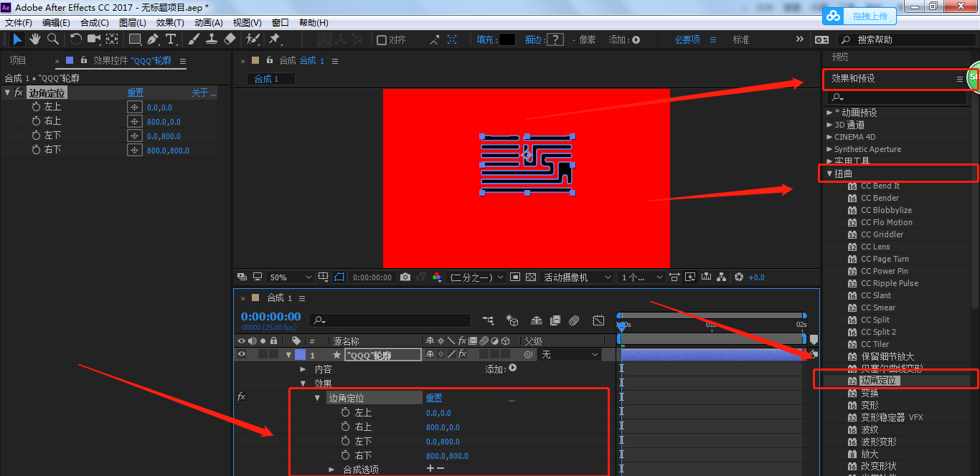Toggle the mask and shape path visibility button
The height and width of the screenshot is (476, 980).
tap(339, 277)
